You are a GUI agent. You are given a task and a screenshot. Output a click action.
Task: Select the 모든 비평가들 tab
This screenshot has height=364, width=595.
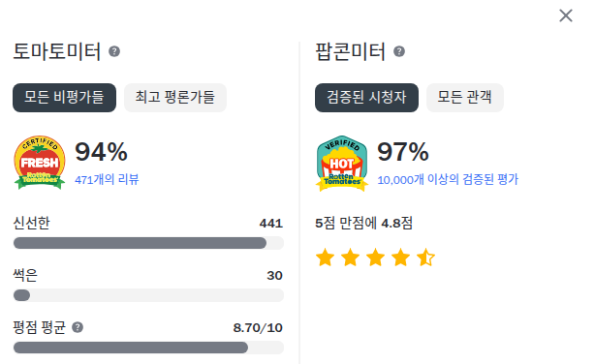[65, 98]
